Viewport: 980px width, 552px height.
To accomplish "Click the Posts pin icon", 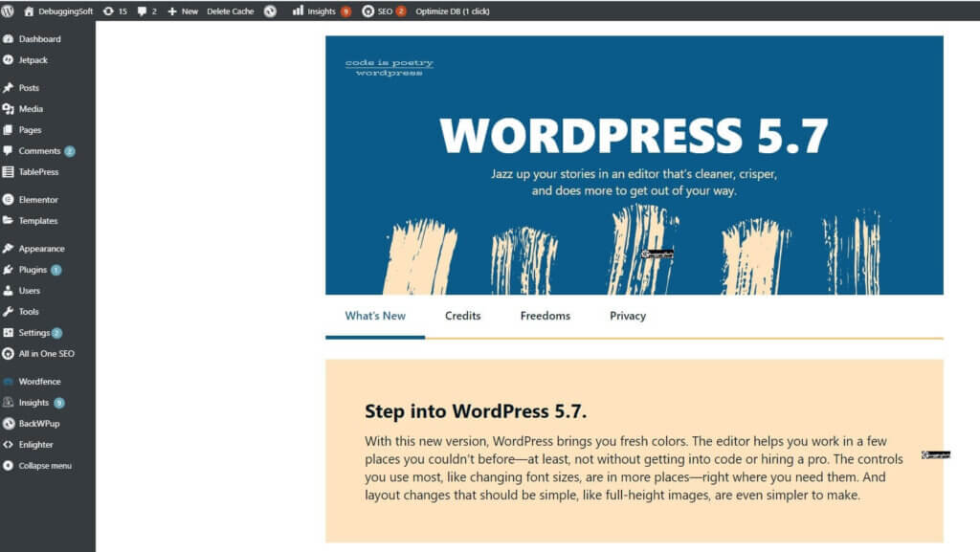I will click(8, 88).
